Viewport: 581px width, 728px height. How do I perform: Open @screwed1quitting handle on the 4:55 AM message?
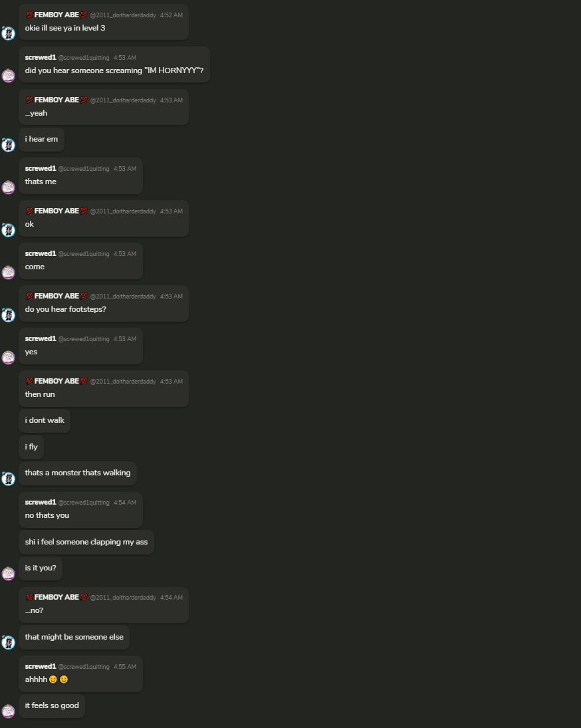click(x=84, y=667)
